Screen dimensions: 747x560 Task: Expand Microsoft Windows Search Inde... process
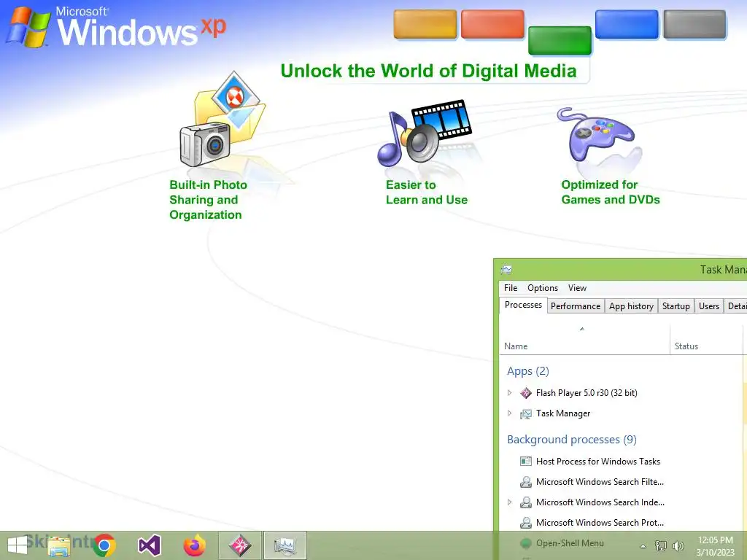coord(509,502)
